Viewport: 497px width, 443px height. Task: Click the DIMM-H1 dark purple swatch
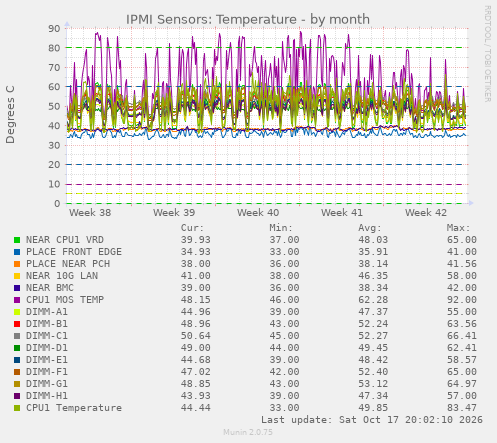pyautogui.click(x=17, y=396)
